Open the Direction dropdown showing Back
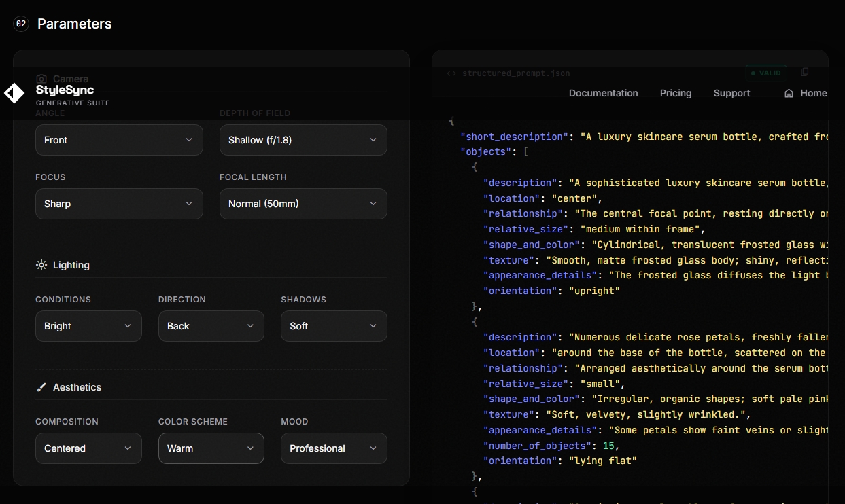The width and height of the screenshot is (845, 504). coord(211,326)
